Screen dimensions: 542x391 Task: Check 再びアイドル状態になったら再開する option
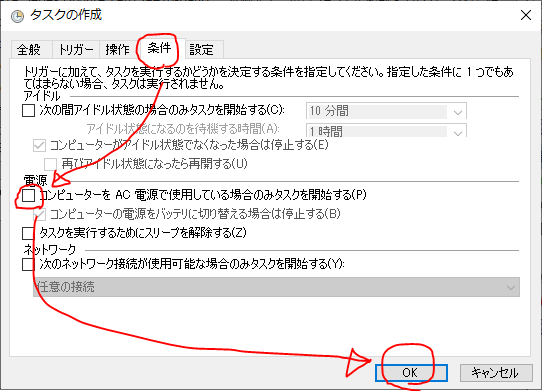click(50, 164)
